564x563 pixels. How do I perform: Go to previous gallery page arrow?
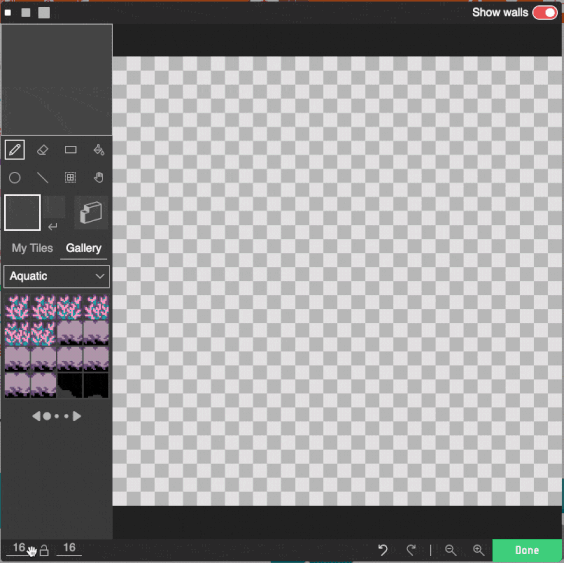click(36, 416)
